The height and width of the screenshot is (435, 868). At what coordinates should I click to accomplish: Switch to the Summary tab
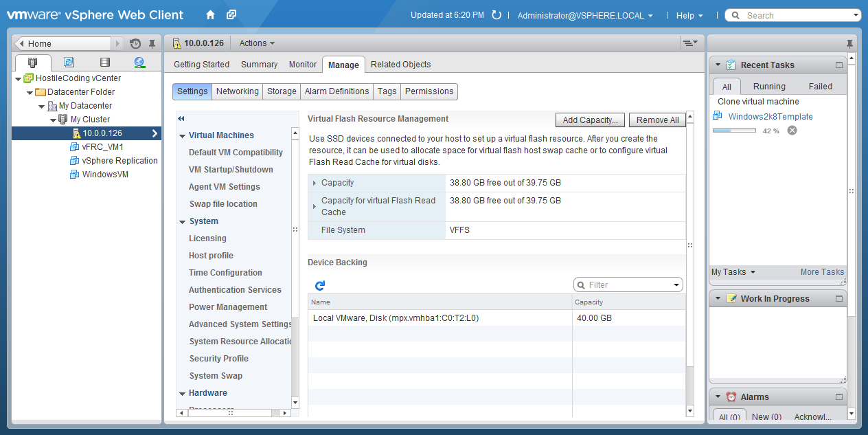[x=259, y=65]
